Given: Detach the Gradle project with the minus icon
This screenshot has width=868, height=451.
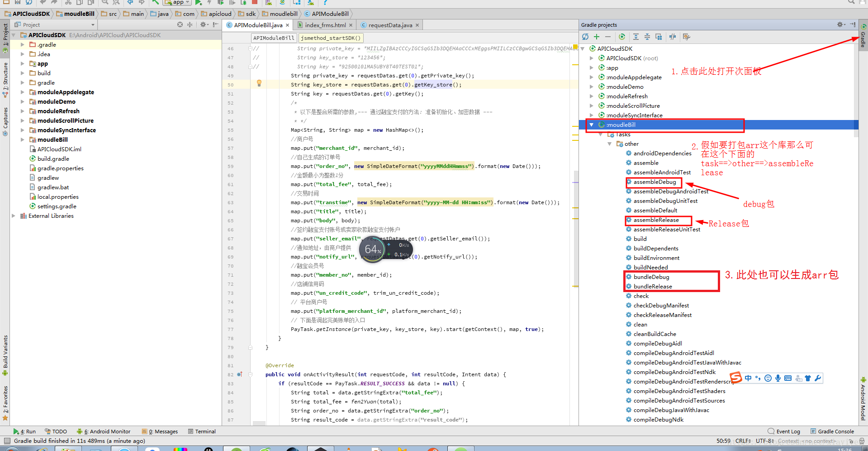Looking at the screenshot, I should point(607,37).
